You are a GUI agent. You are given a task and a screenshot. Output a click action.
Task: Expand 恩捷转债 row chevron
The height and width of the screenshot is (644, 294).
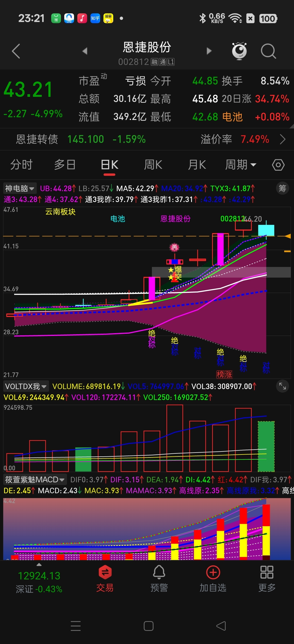pos(283,139)
